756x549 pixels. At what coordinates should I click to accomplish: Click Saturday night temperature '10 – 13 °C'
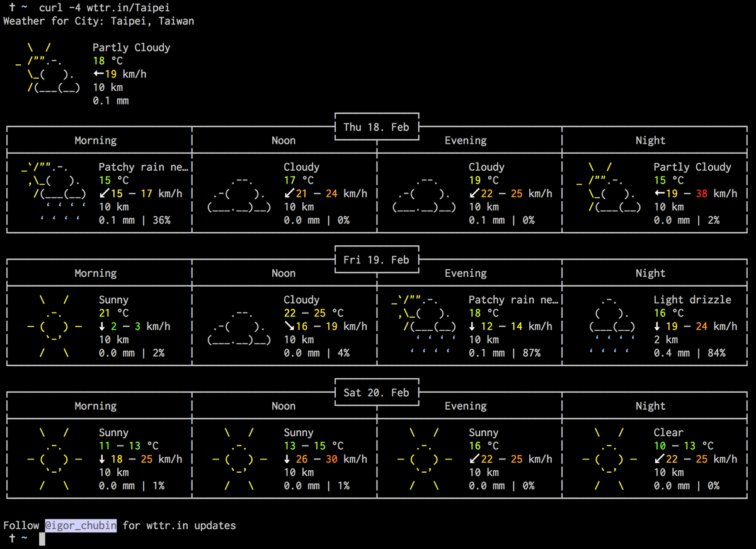(684, 446)
